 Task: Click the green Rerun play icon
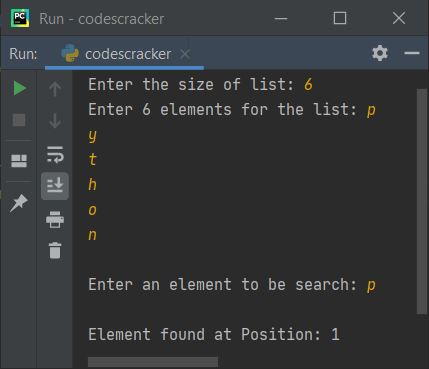[20, 88]
